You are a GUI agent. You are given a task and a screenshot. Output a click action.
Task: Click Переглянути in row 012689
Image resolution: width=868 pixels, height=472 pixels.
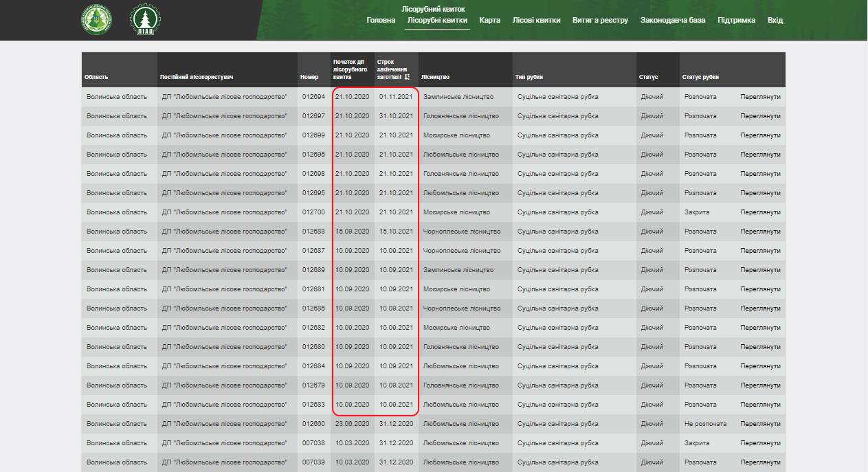pyautogui.click(x=760, y=270)
